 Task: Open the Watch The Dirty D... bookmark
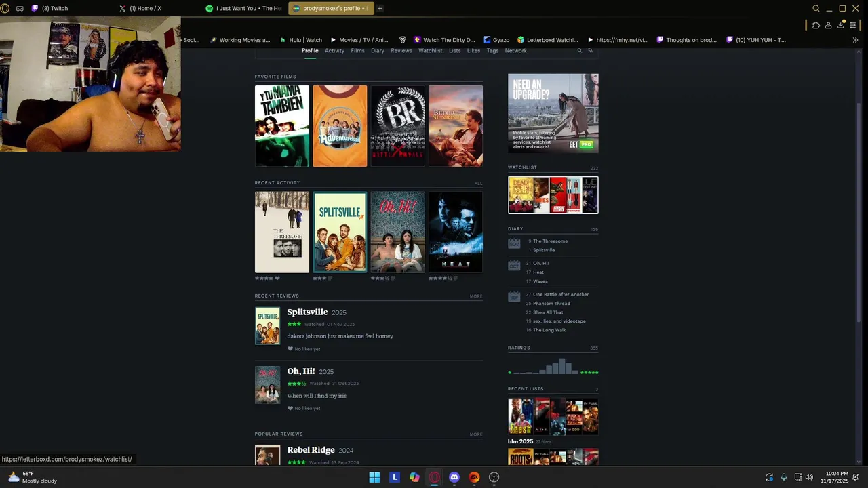[444, 40]
